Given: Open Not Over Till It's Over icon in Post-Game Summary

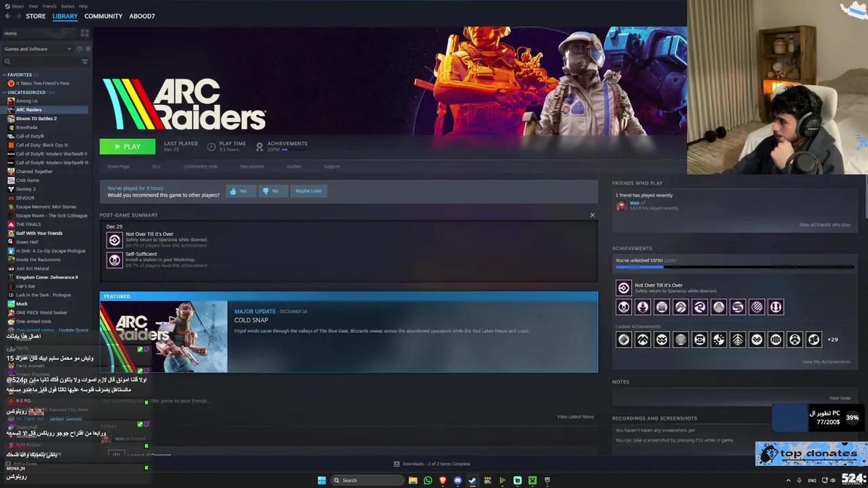Looking at the screenshot, I should [x=115, y=240].
